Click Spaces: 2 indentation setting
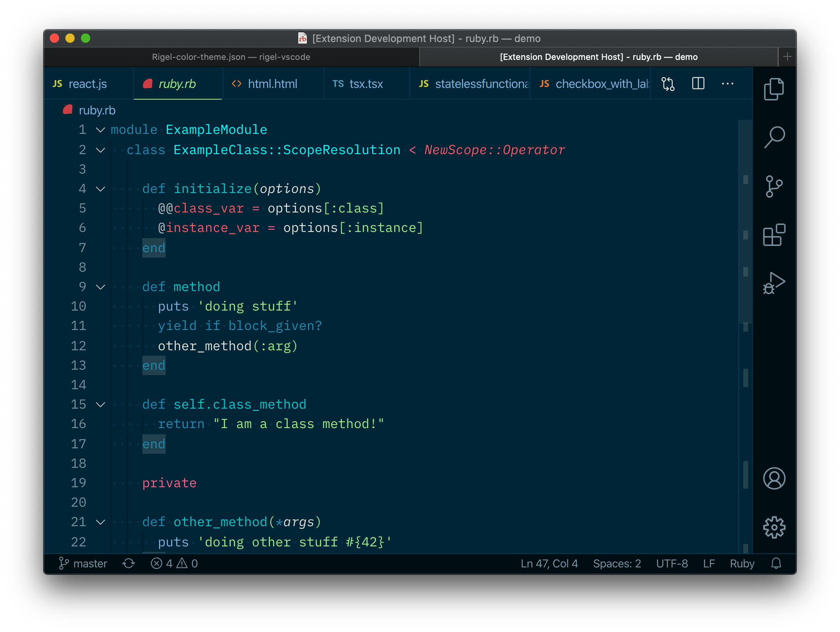The height and width of the screenshot is (632, 840). point(617,563)
